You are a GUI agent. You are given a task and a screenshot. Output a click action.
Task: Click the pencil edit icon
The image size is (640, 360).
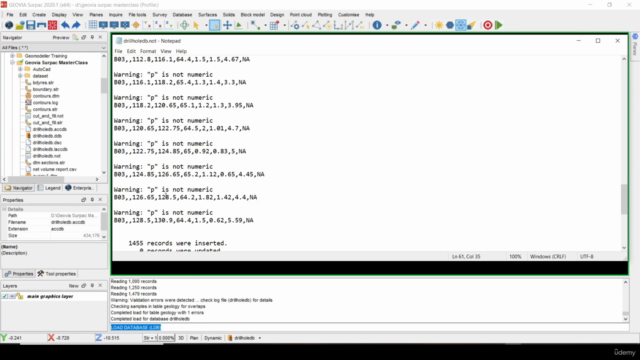pyautogui.click(x=415, y=25)
